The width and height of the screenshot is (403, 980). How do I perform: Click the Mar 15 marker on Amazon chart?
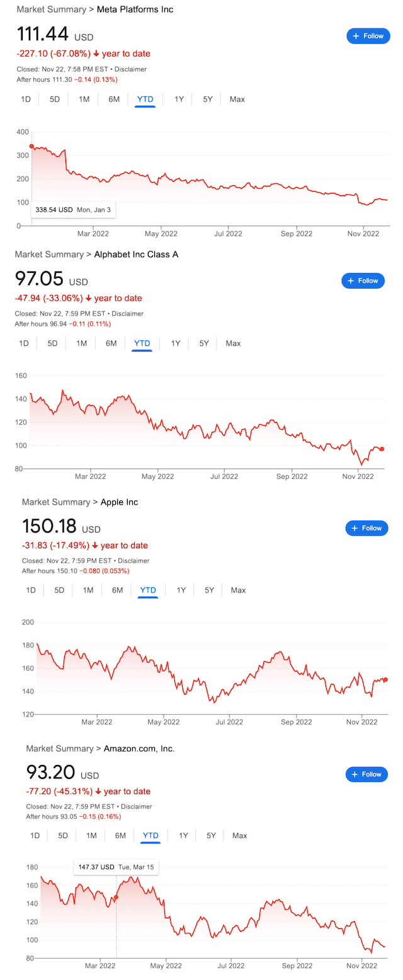tap(116, 897)
